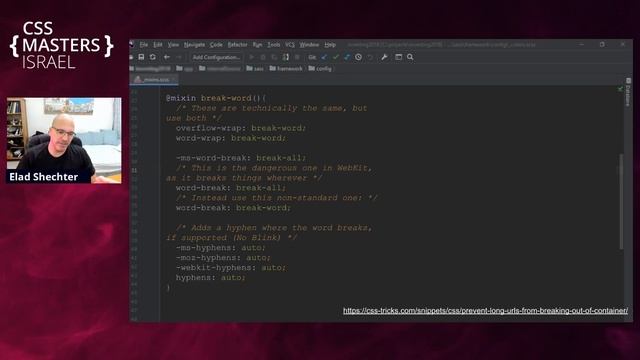Go back with the left arrow icon
The width and height of the screenshot is (640, 360).
coord(167,57)
